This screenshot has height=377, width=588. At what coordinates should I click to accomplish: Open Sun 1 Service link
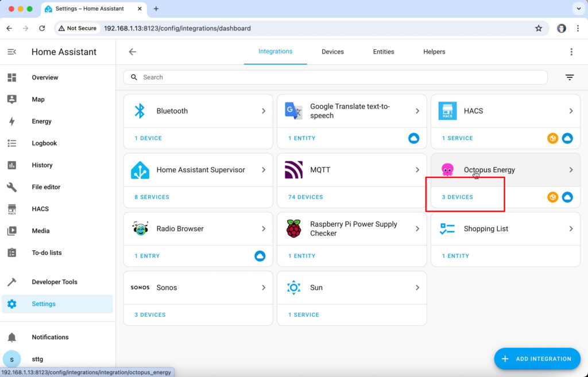[304, 315]
